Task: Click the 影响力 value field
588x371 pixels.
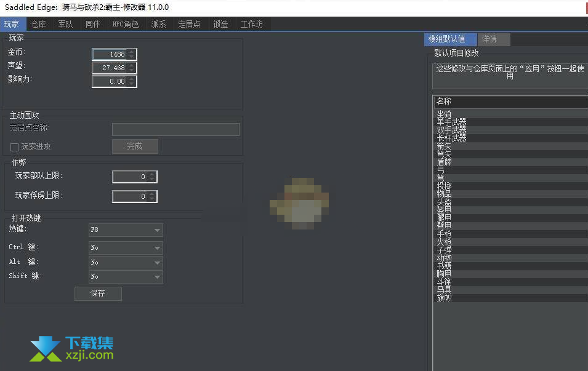Action: click(x=110, y=81)
